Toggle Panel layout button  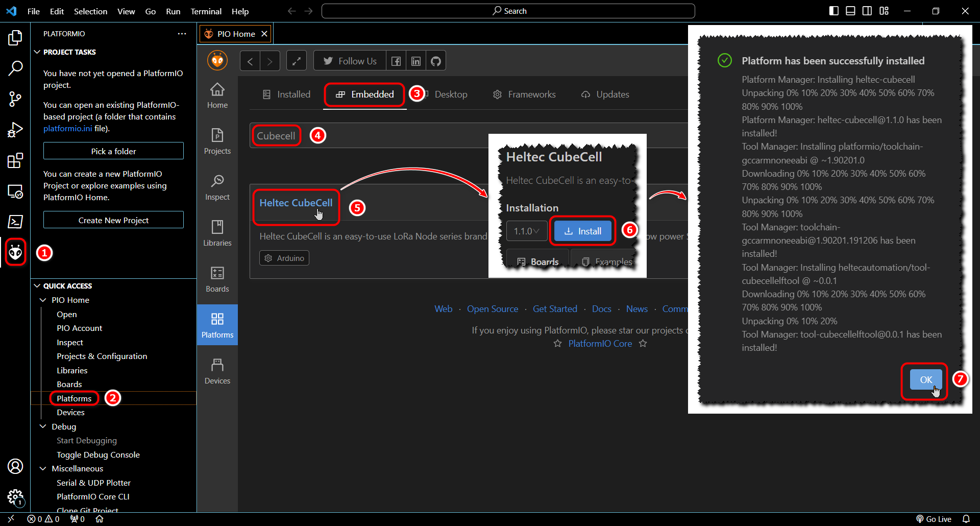pos(850,11)
